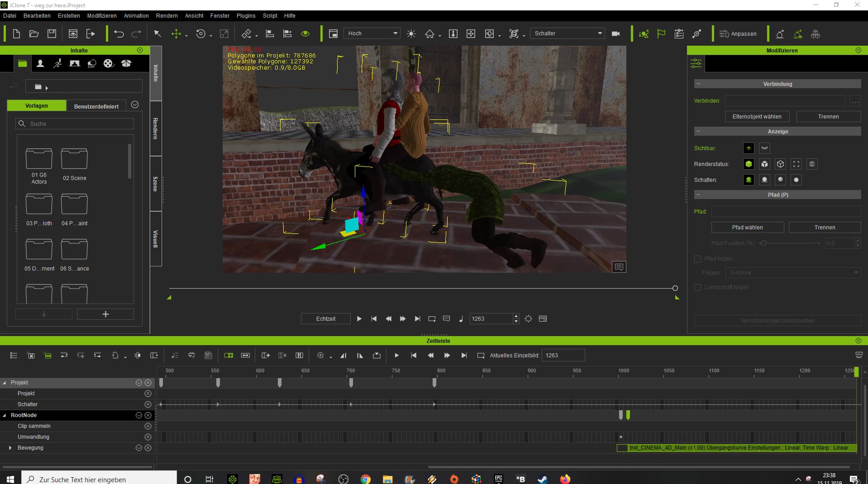
Task: Activate the Move gizmo tool
Action: (176, 34)
